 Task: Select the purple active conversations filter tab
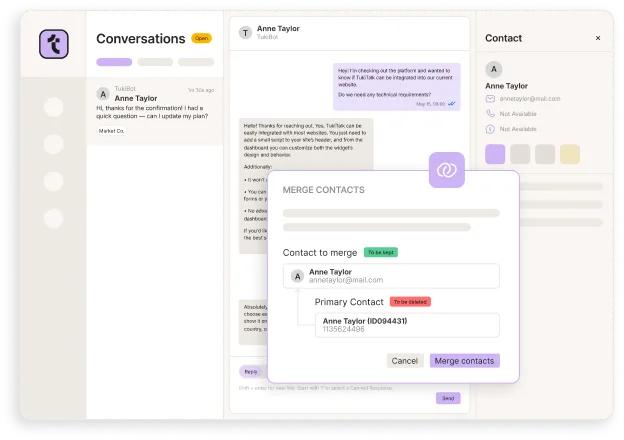[x=114, y=62]
